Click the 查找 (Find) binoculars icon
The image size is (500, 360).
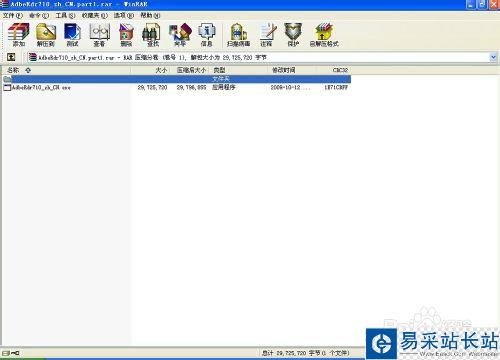tap(153, 35)
